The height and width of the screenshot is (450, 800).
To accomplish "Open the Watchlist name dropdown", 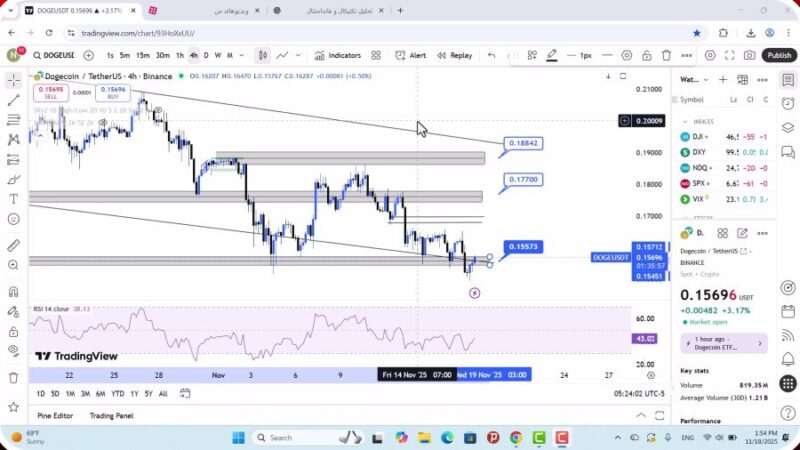I will [x=690, y=78].
